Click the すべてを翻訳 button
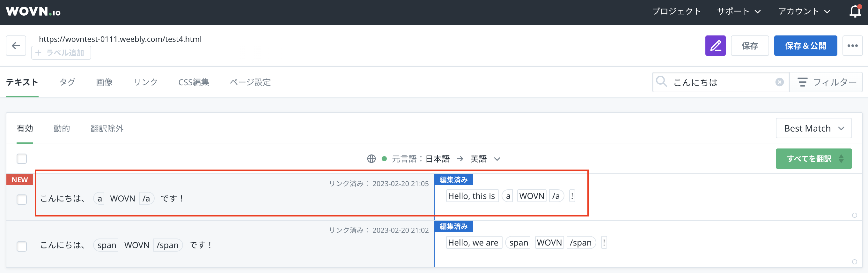This screenshot has width=868, height=273. point(809,159)
